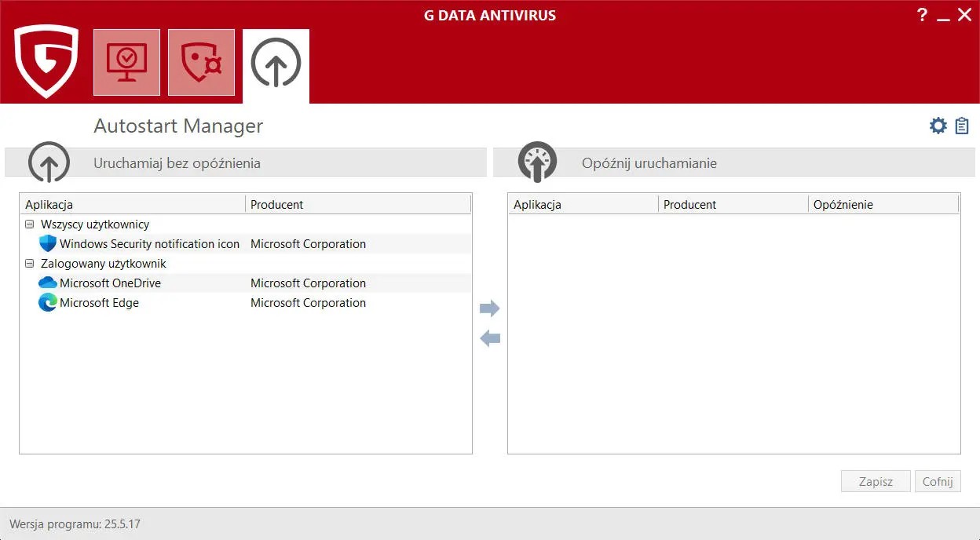This screenshot has height=540, width=980.
Task: Open the protocol clipboard icon
Action: click(x=962, y=126)
